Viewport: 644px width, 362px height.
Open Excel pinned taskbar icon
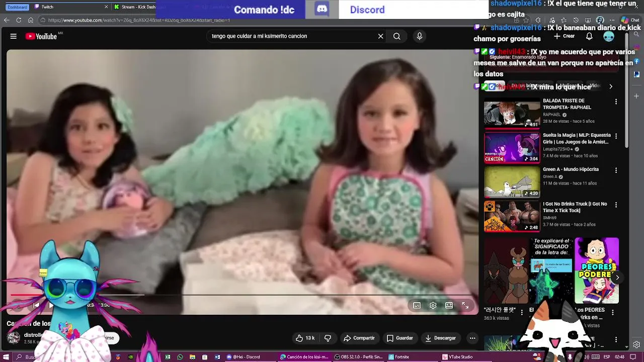click(x=168, y=357)
